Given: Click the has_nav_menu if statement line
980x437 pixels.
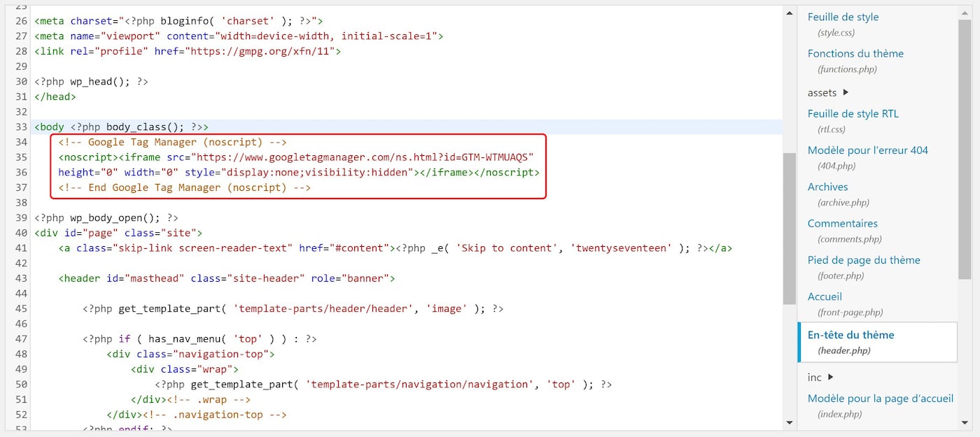Looking at the screenshot, I should click(199, 339).
